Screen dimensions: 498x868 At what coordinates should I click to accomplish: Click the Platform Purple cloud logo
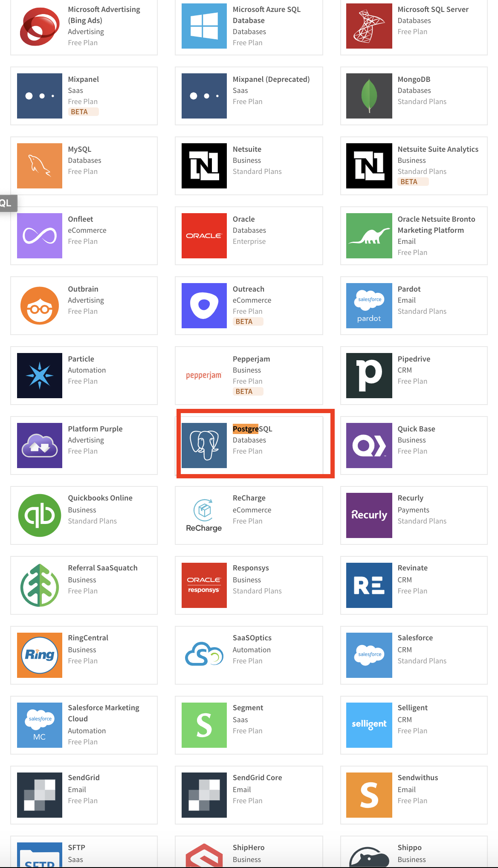[x=40, y=446]
